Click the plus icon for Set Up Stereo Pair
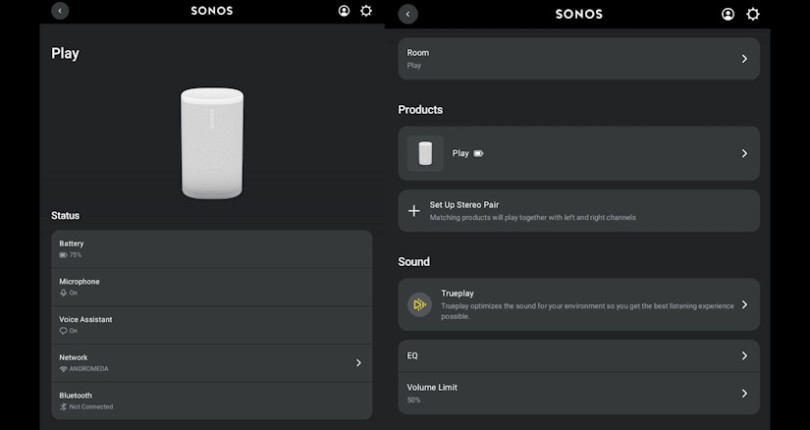 pyautogui.click(x=414, y=210)
